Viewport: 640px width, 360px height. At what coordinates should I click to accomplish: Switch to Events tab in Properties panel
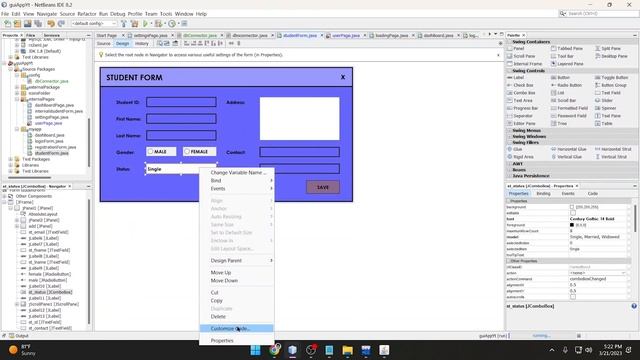tap(568, 193)
